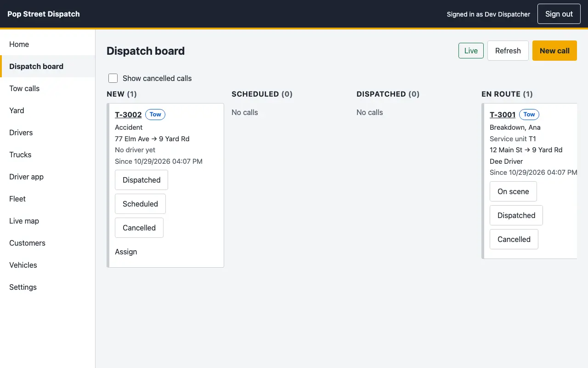This screenshot has height=368, width=588.
Task: Create a New call
Action: 554,51
